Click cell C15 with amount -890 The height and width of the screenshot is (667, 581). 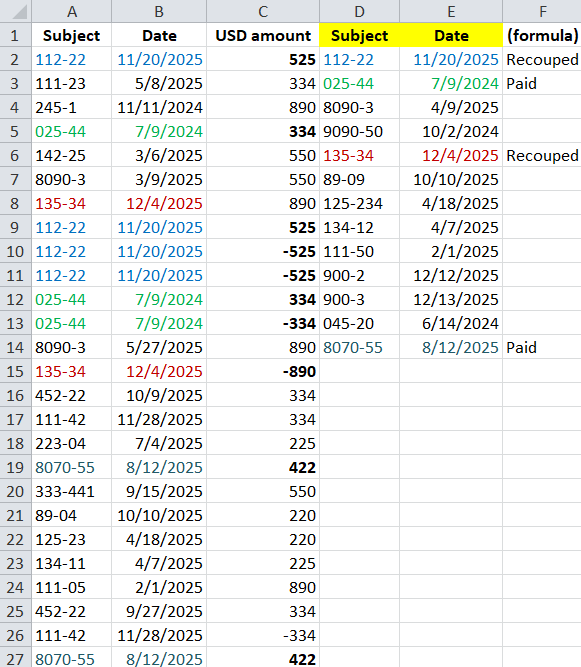coord(263,371)
